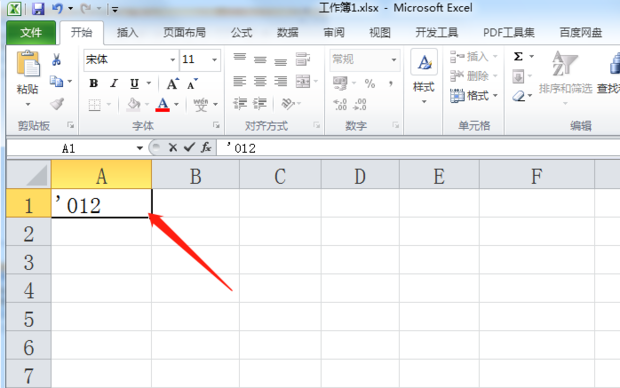Screen dimensions: 620x388
Task: Expand the AutoSum dropdown arrow
Action: click(531, 57)
